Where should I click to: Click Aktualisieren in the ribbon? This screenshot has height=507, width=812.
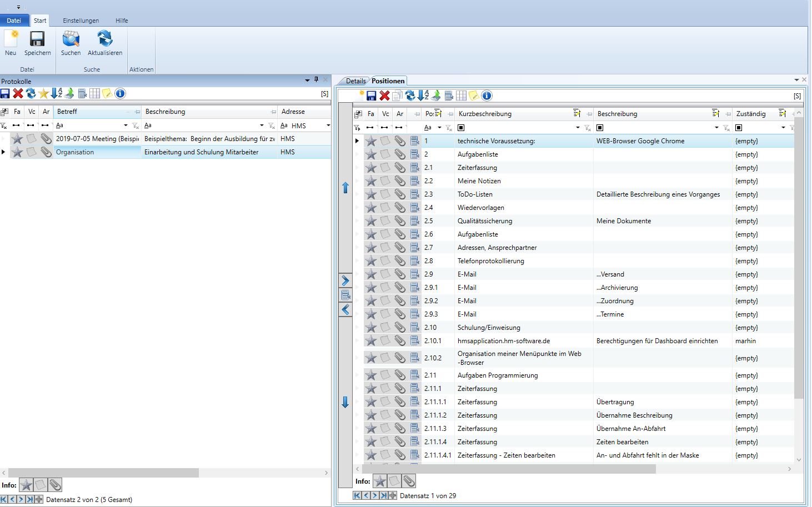pyautogui.click(x=105, y=43)
